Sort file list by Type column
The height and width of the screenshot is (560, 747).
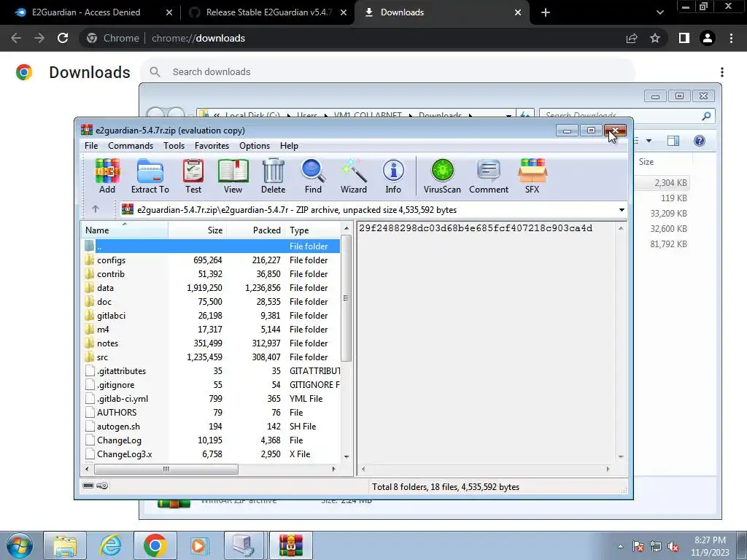(x=313, y=230)
